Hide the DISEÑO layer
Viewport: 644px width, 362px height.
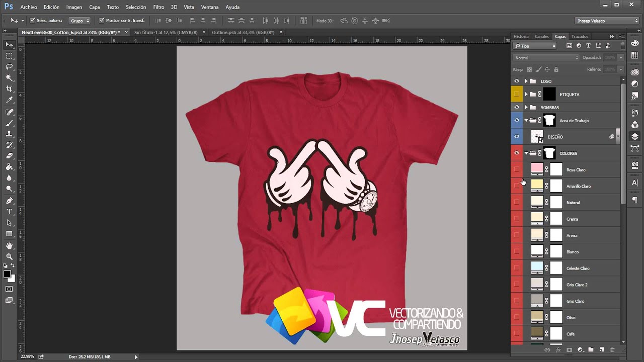pos(517,136)
